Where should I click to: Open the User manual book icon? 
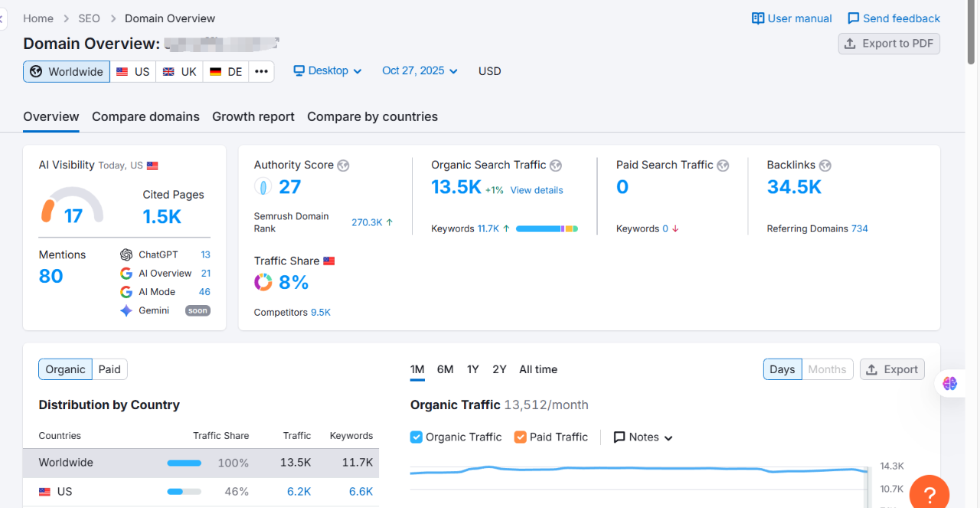[758, 18]
